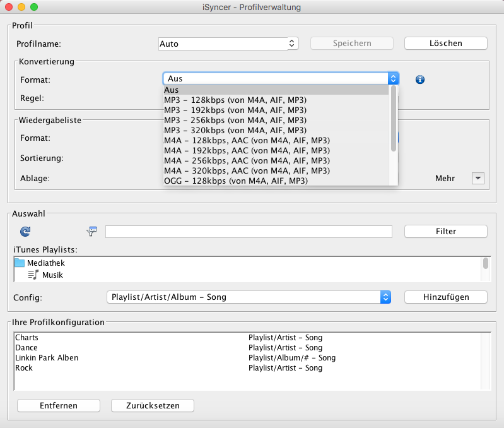Viewport: 504px width, 428px height.
Task: Close the iSyncer window
Action: (x=9, y=7)
